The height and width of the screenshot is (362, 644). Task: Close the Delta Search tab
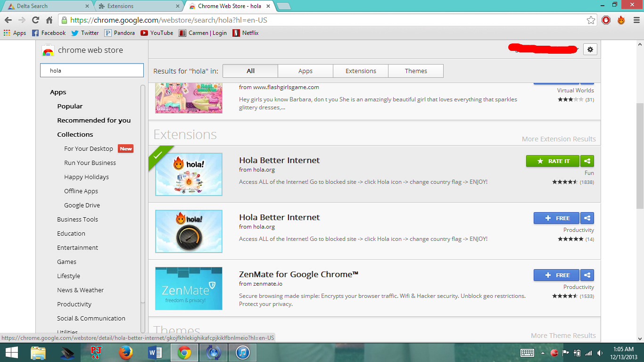click(x=87, y=6)
